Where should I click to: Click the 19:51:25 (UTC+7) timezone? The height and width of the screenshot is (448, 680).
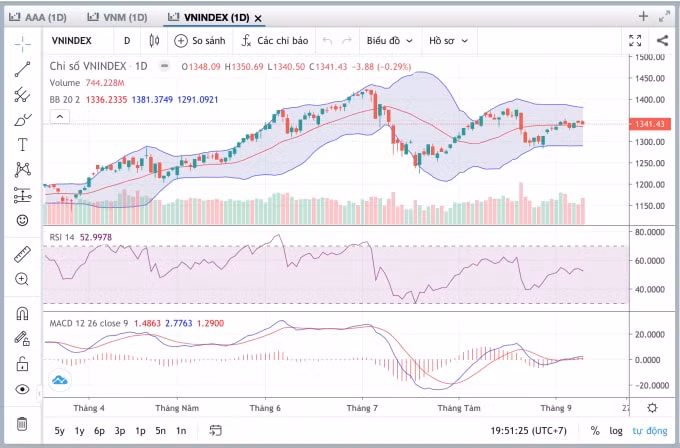pos(528,431)
